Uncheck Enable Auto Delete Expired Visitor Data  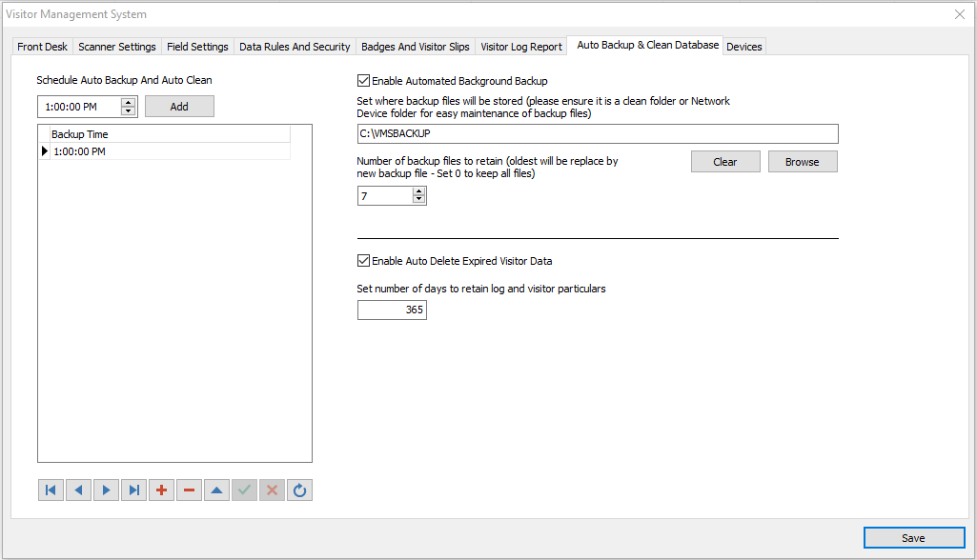point(363,261)
